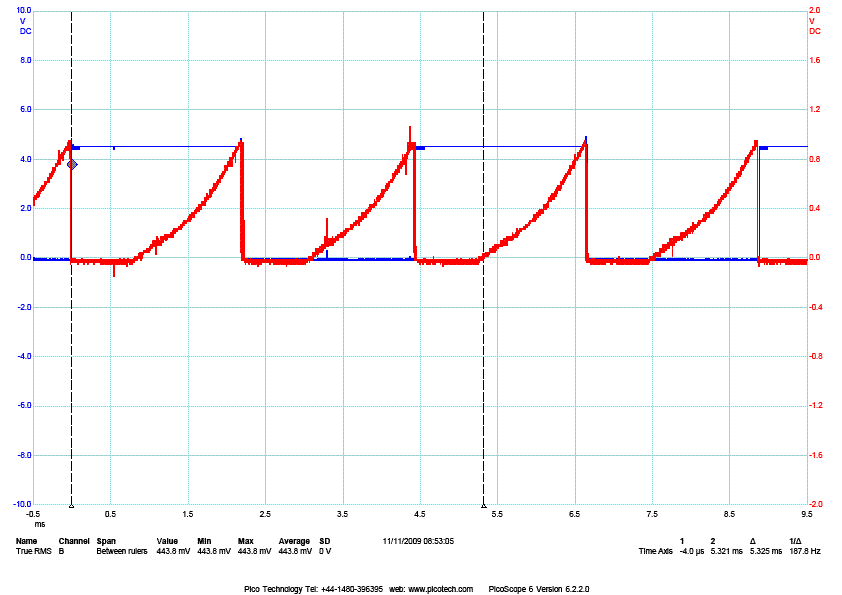Screen dimensions: 842x595
Task: Click the Time Axis ruler legend label
Action: tap(656, 551)
